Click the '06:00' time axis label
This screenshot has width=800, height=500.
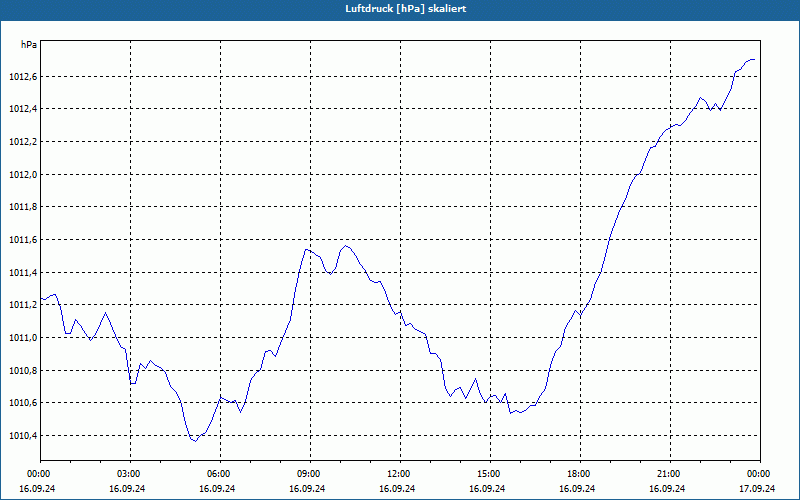coord(220,474)
